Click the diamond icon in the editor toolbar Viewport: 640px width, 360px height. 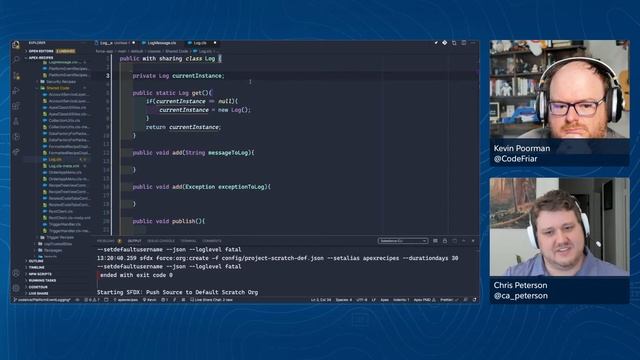click(444, 43)
